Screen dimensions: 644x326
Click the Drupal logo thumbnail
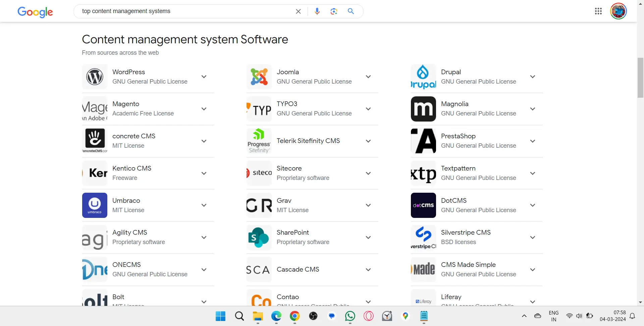(423, 77)
